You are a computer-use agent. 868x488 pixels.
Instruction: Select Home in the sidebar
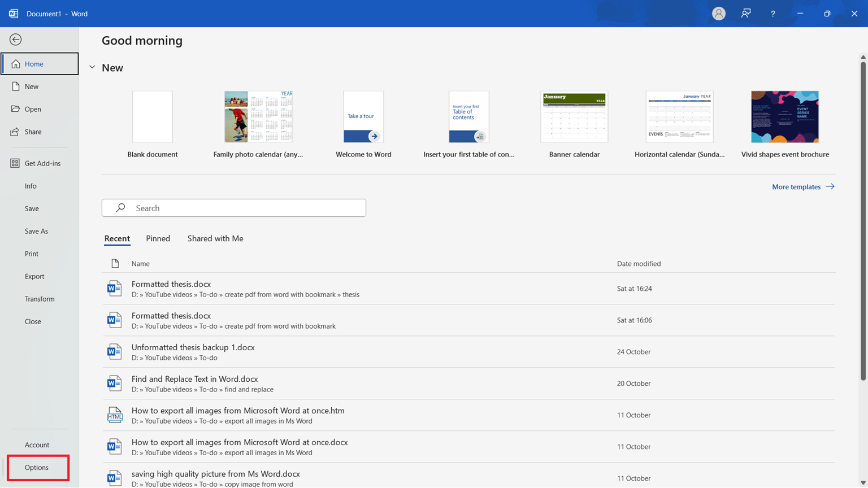click(x=40, y=64)
